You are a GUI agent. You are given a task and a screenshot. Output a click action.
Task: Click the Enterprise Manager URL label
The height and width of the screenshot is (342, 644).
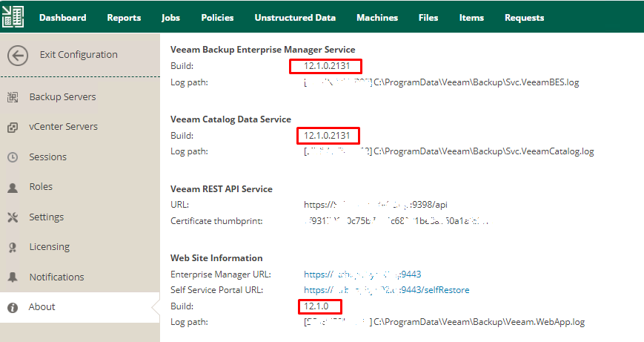coord(221,274)
